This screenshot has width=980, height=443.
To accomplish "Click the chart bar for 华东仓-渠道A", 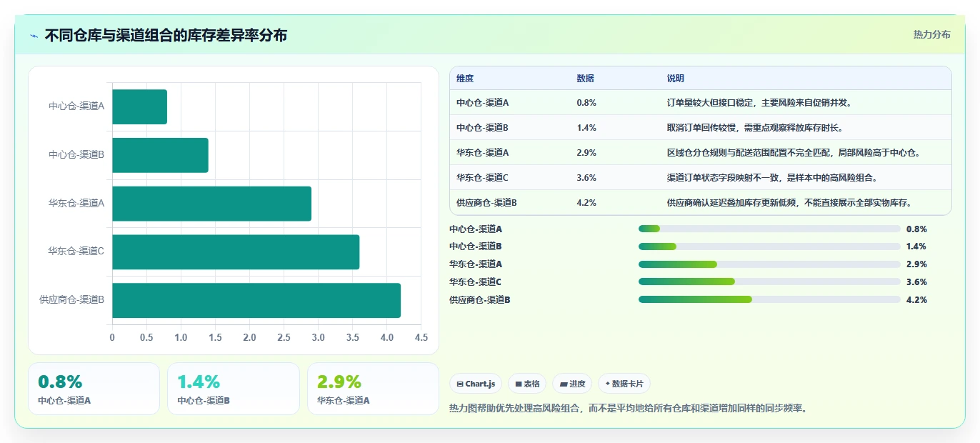I will [211, 204].
